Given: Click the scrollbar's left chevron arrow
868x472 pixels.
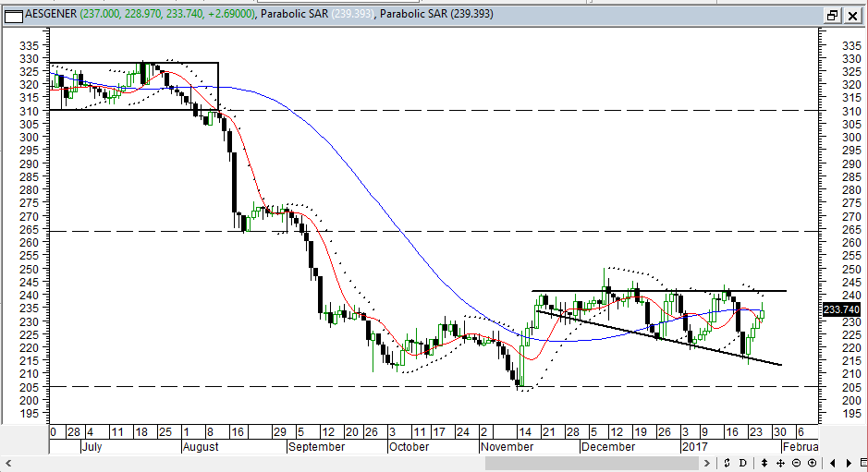Looking at the screenshot, I should [8, 463].
